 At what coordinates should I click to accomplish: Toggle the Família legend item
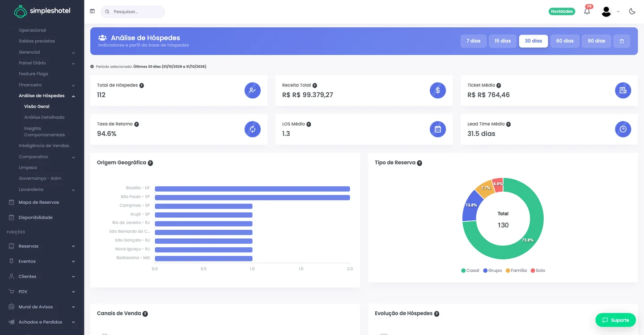[516, 271]
